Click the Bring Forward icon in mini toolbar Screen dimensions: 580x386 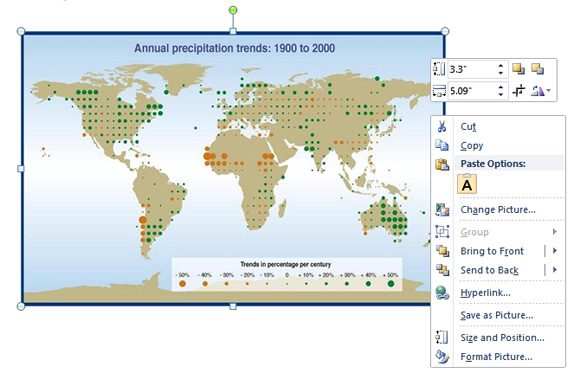(518, 69)
